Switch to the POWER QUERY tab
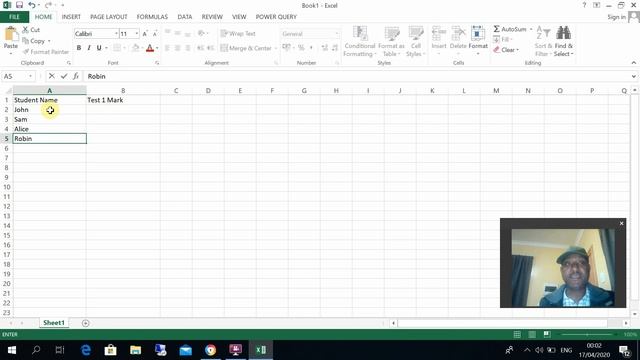Image resolution: width=640 pixels, height=360 pixels. [276, 17]
